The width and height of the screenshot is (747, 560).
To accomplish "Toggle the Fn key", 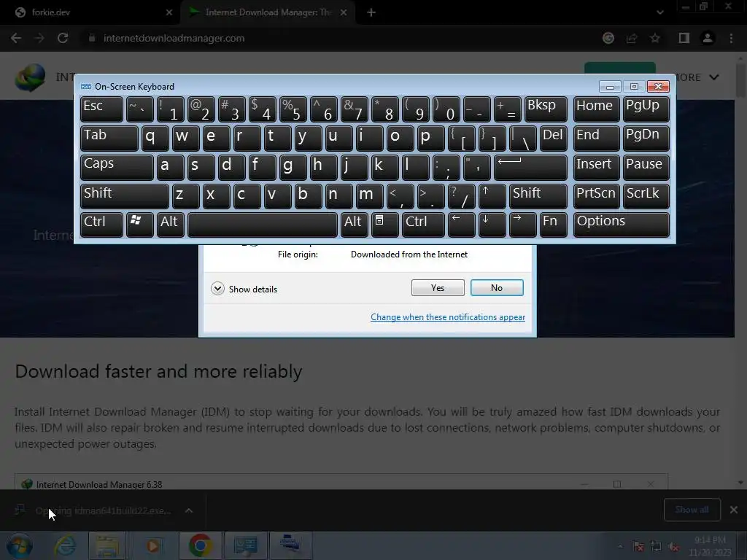I will [x=553, y=225].
